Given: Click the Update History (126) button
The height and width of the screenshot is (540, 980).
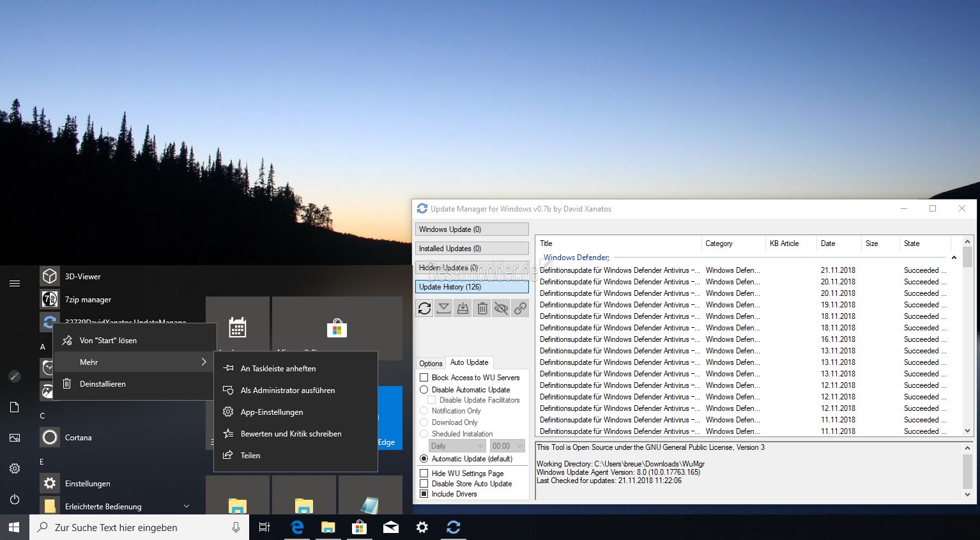Looking at the screenshot, I should pyautogui.click(x=472, y=287).
